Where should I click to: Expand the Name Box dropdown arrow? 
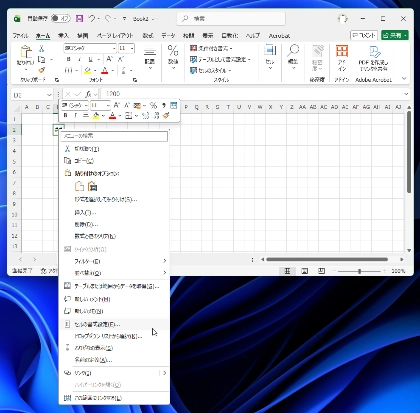[x=49, y=95]
